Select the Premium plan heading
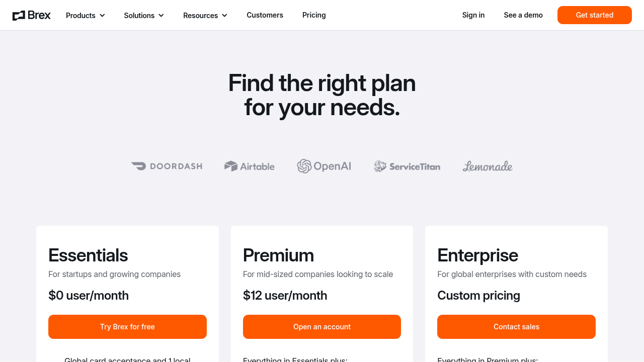This screenshot has height=362, width=644. (278, 255)
